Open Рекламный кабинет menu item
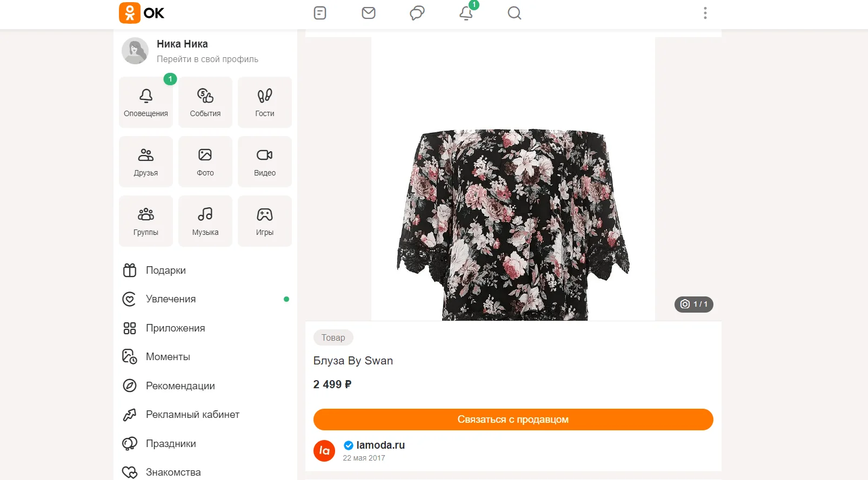This screenshot has width=868, height=480. point(192,415)
